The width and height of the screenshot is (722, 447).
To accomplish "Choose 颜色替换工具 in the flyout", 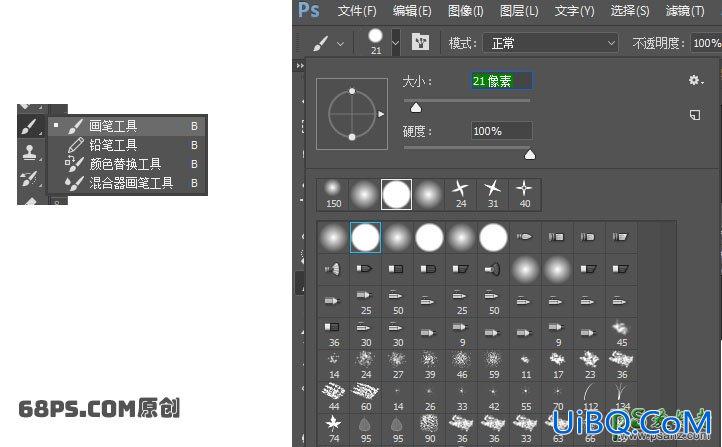I will [127, 164].
